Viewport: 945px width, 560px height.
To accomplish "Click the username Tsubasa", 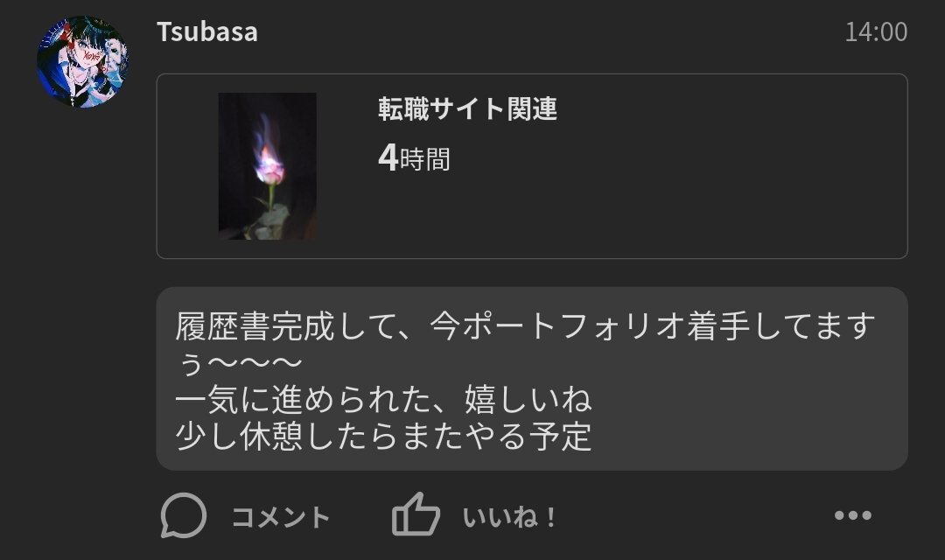I will 207,32.
